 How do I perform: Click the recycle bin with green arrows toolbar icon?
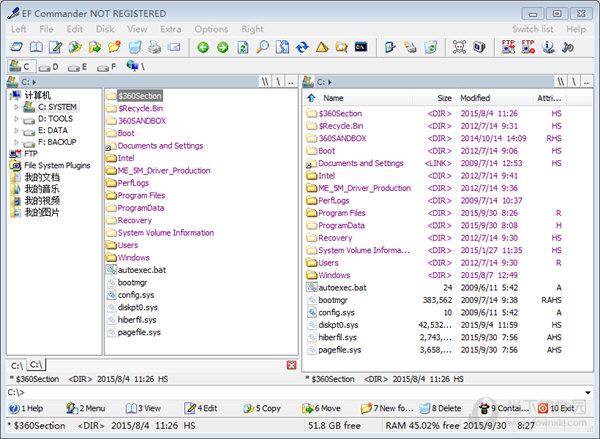(430, 47)
